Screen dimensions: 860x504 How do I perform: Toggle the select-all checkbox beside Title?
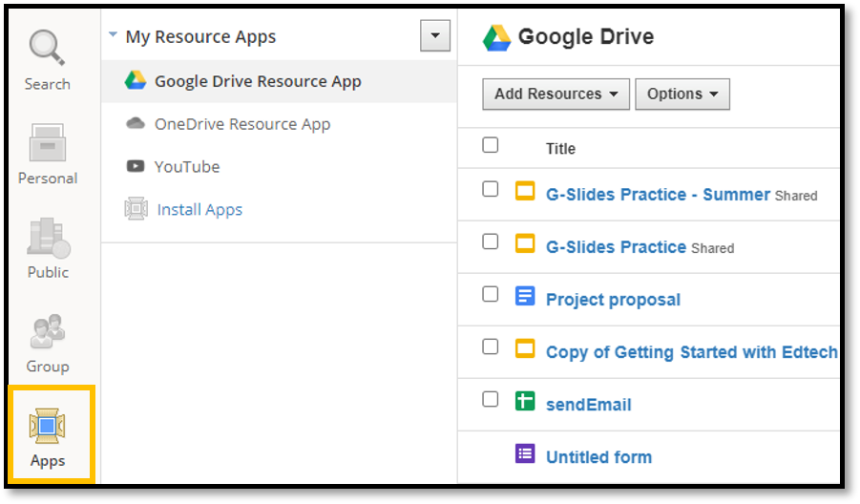[491, 145]
